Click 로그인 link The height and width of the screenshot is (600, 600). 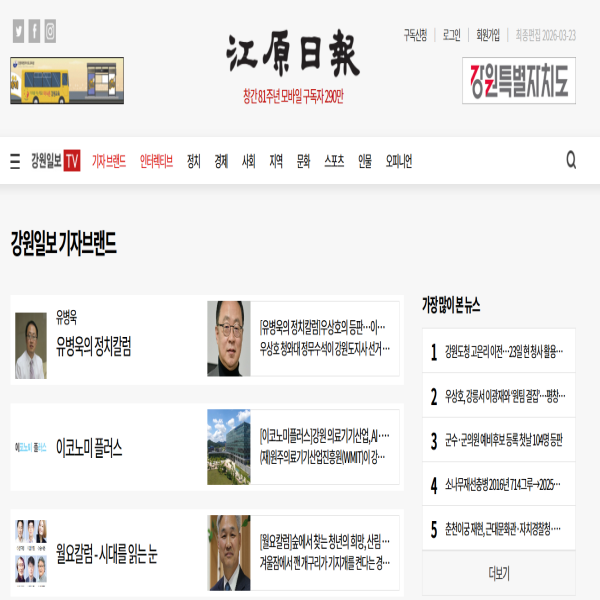(x=452, y=35)
